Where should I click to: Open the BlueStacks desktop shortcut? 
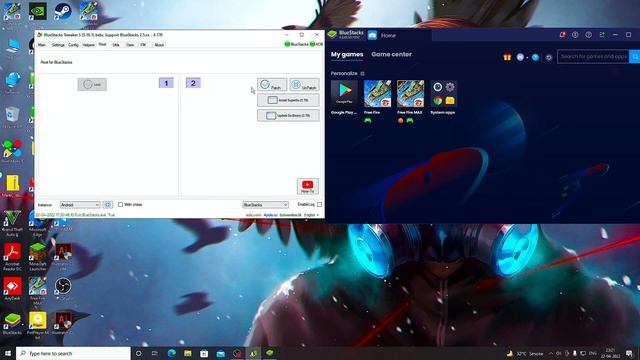click(12, 324)
